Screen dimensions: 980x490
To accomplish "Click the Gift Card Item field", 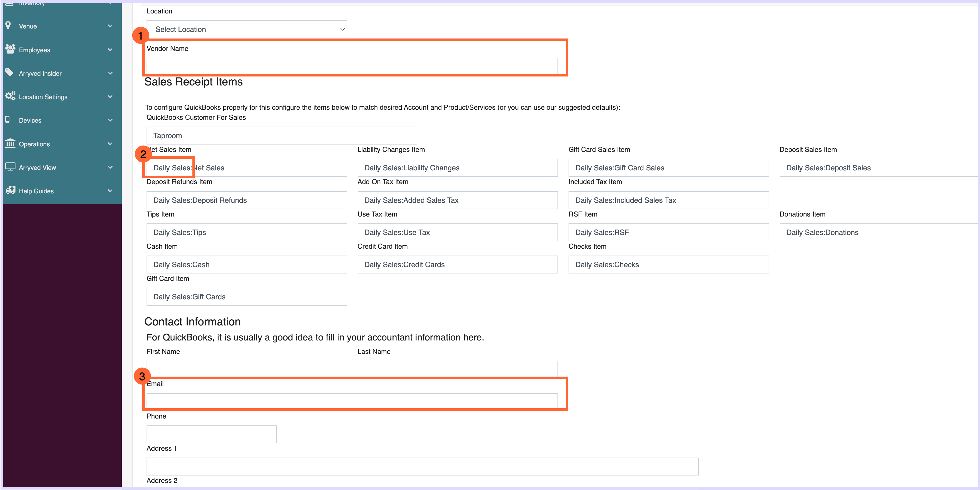I will point(246,297).
